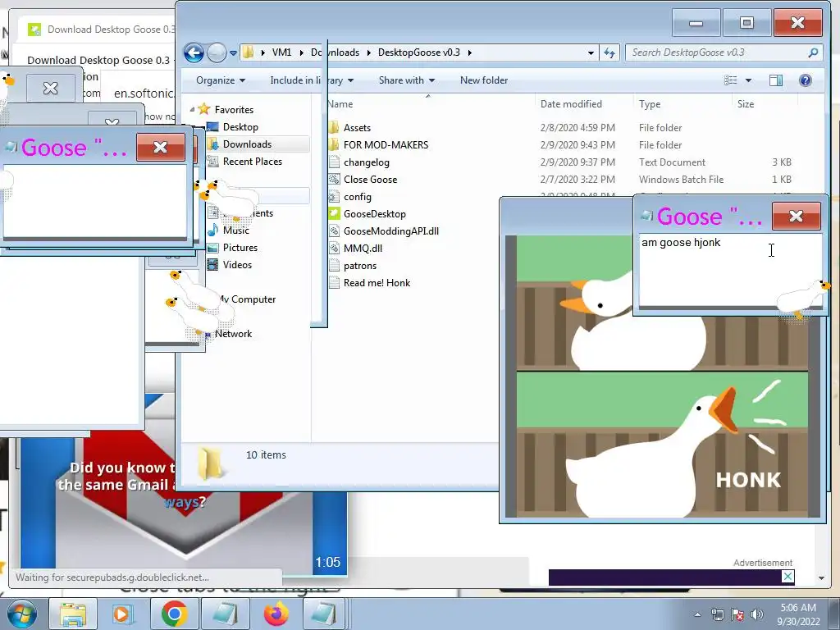Close the advertisement banner X
Viewport: 840px width, 630px height.
[787, 577]
